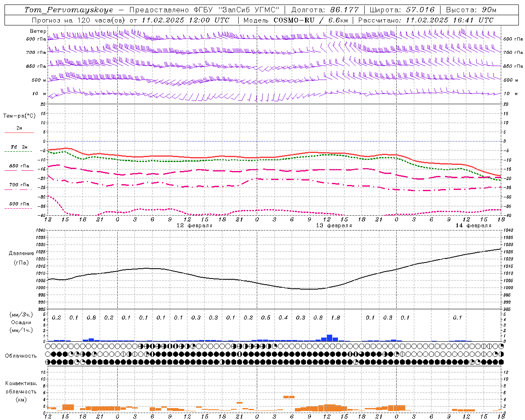This screenshot has height=420, width=525.
Task: Click the 'Конвективн.' convective cloud label
Action: [21, 383]
